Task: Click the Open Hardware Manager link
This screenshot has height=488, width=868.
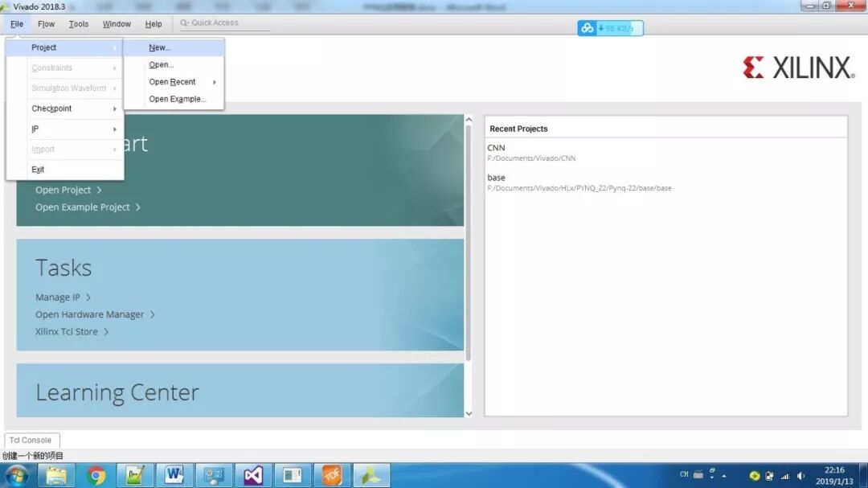Action: (95, 314)
